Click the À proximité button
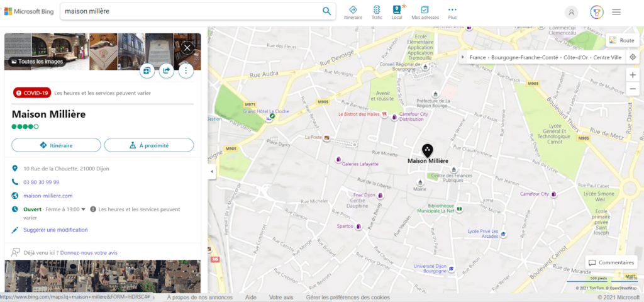 148,145
